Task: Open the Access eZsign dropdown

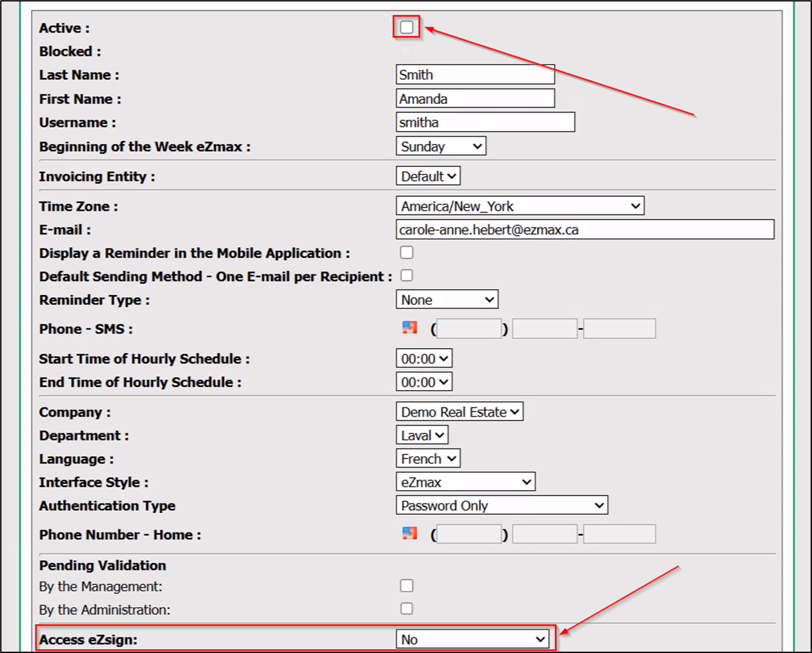Action: tap(472, 639)
